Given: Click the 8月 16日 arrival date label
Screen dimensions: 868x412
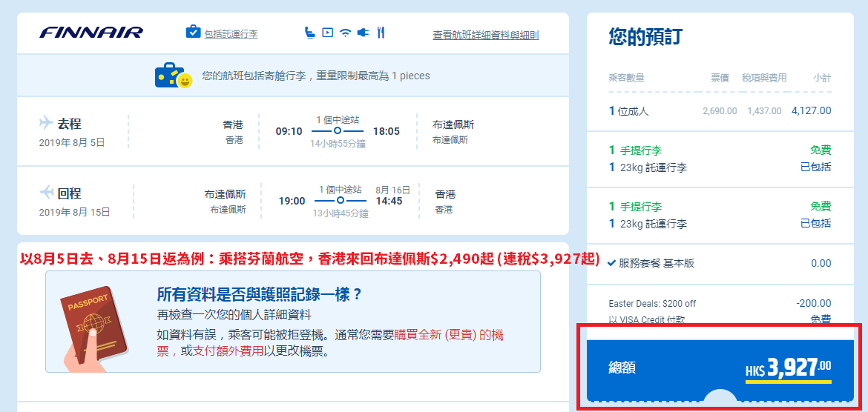Looking at the screenshot, I should (x=392, y=189).
